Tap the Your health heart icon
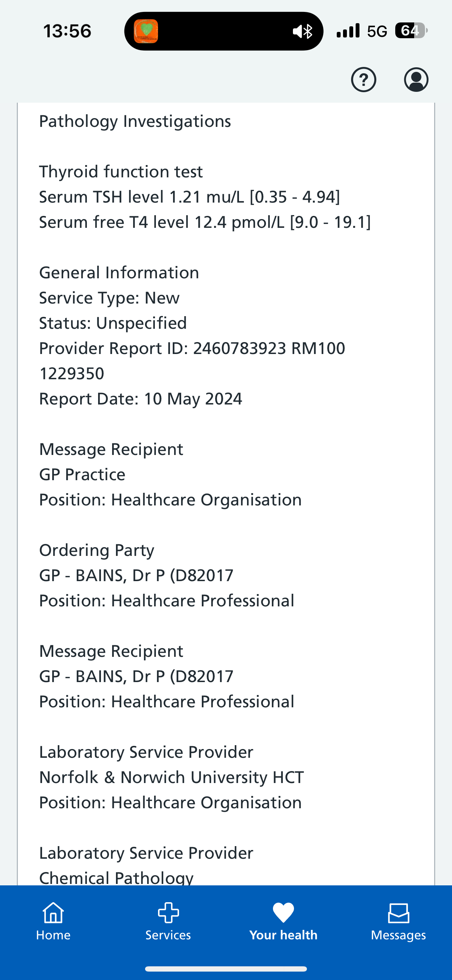 point(283,913)
